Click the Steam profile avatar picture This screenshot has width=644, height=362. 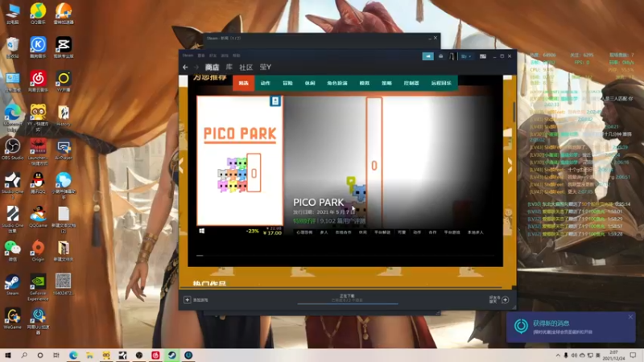tap(452, 56)
